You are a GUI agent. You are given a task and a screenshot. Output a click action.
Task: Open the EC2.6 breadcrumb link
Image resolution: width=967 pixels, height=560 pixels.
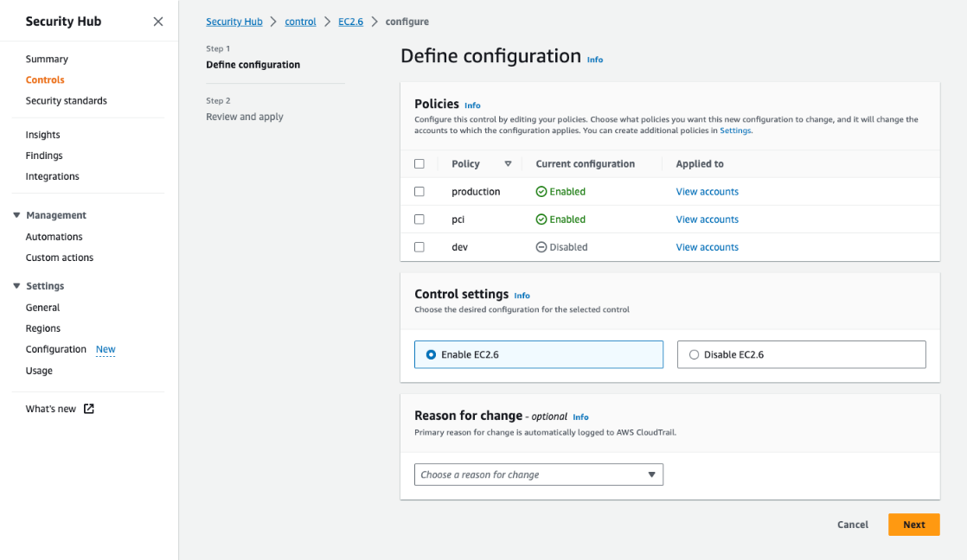(x=350, y=21)
